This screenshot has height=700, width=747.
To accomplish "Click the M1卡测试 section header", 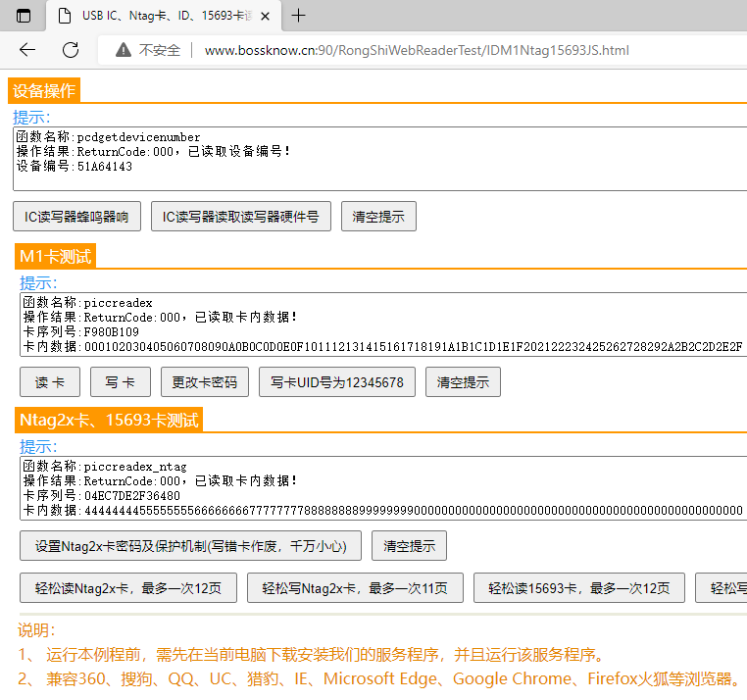I will pyautogui.click(x=55, y=256).
